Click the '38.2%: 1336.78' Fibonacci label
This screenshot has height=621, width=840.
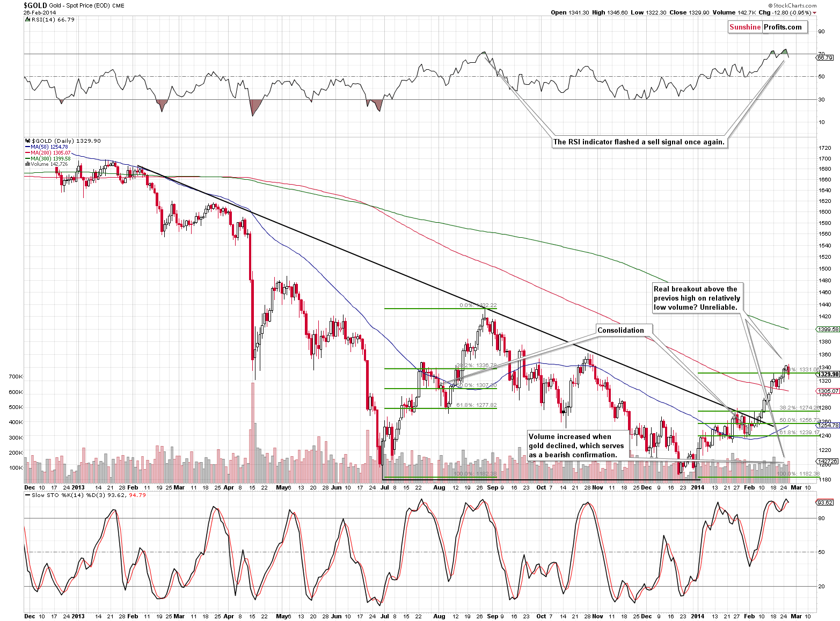point(477,365)
